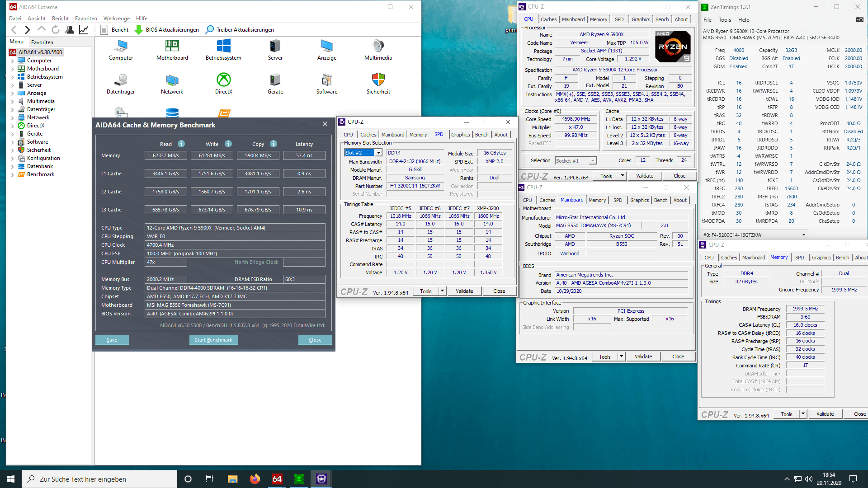Open the DirectX category icon

click(x=223, y=84)
